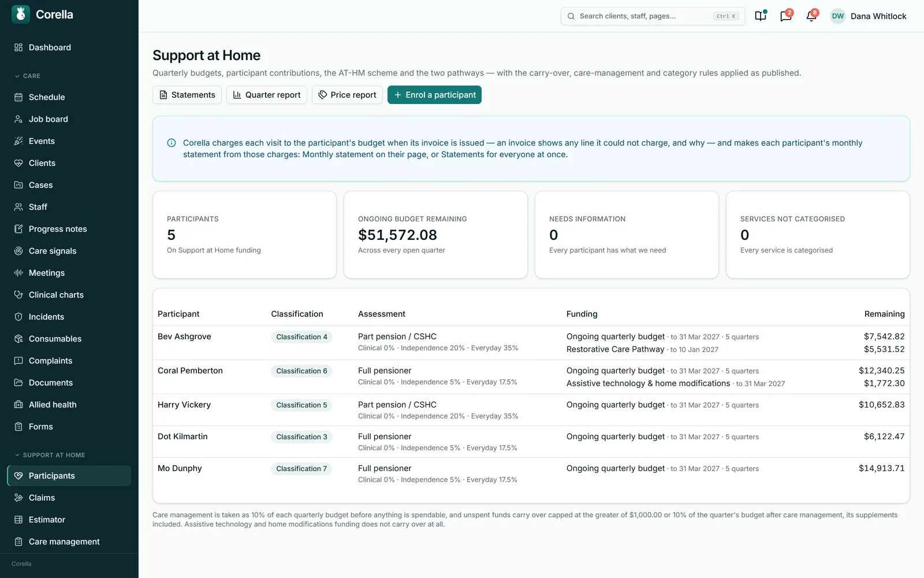Click the Meetings waveform icon
This screenshot has height=578, width=924.
[x=18, y=273]
